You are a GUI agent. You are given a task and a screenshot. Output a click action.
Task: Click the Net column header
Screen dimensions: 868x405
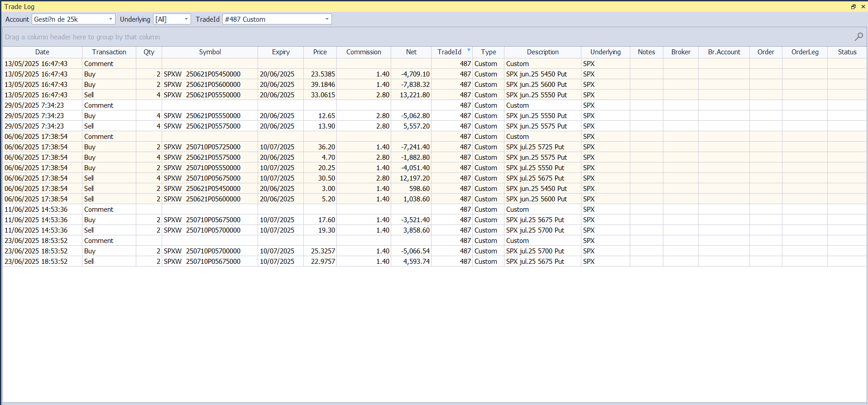coord(411,52)
